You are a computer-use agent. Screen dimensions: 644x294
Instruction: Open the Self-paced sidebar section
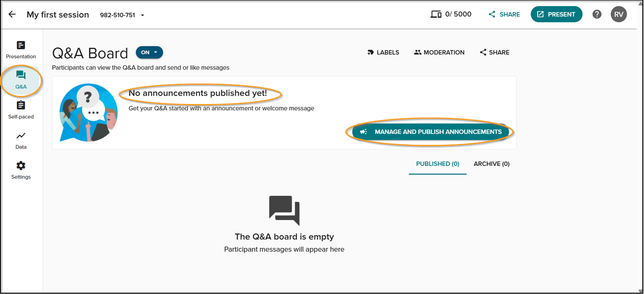click(21, 110)
